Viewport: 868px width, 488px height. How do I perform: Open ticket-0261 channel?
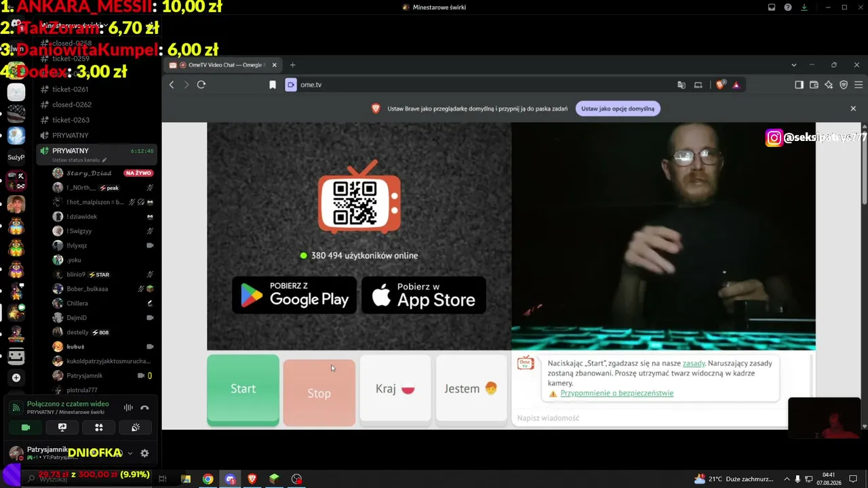71,89
